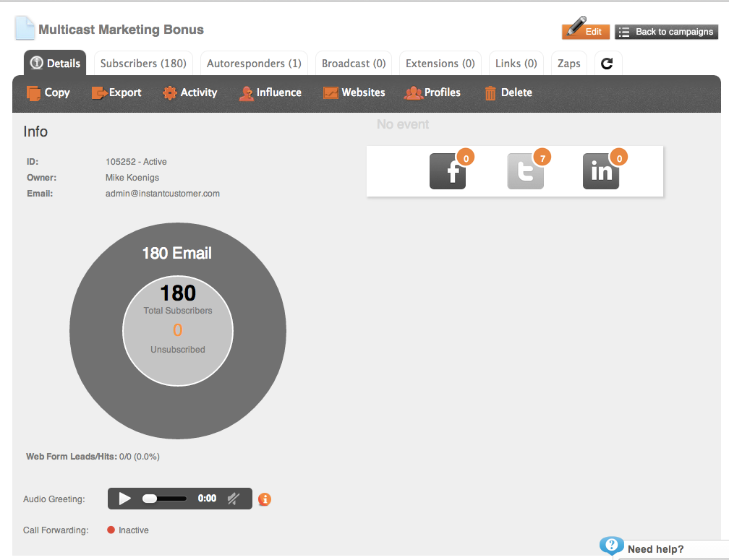729x560 pixels.
Task: Switch to the Autoresponders (1) tab
Action: click(254, 63)
